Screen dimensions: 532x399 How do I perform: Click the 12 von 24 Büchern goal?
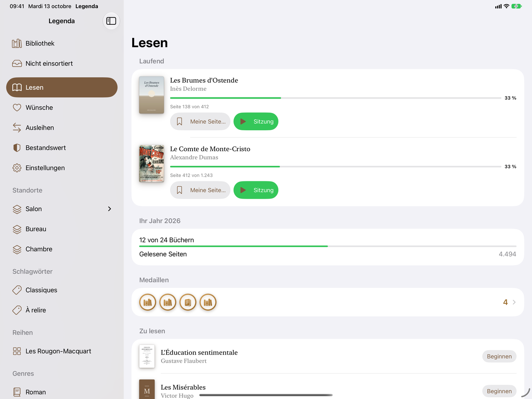[167, 240]
